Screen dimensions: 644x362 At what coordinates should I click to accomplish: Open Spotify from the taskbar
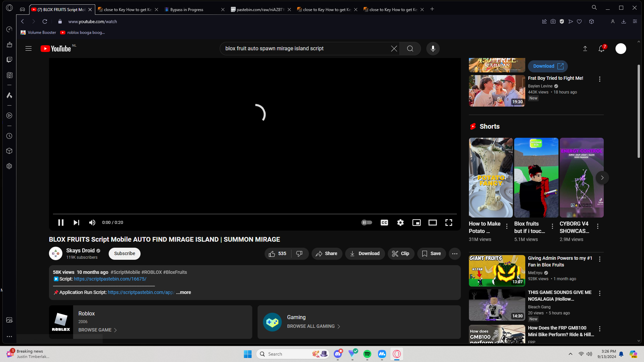click(x=367, y=354)
